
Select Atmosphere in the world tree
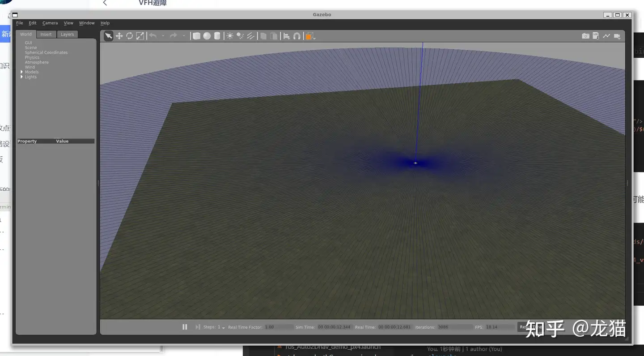click(37, 62)
